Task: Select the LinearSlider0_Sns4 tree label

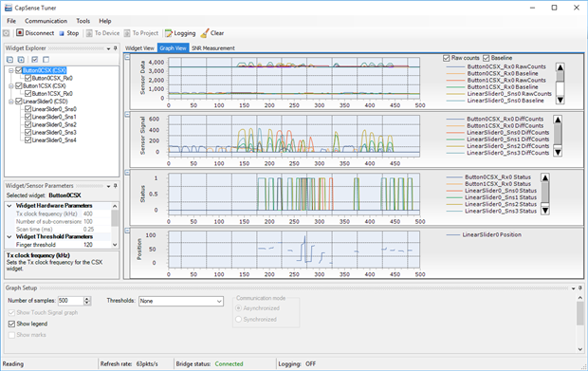Action: pyautogui.click(x=54, y=140)
